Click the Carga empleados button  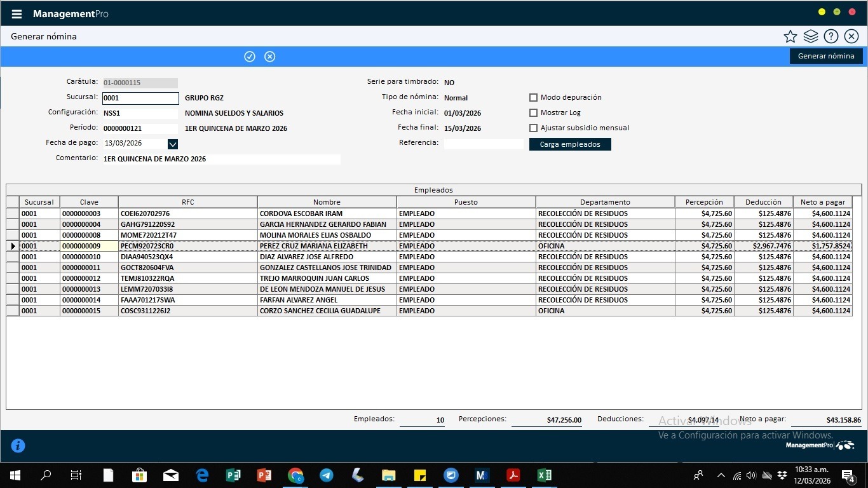tap(570, 144)
